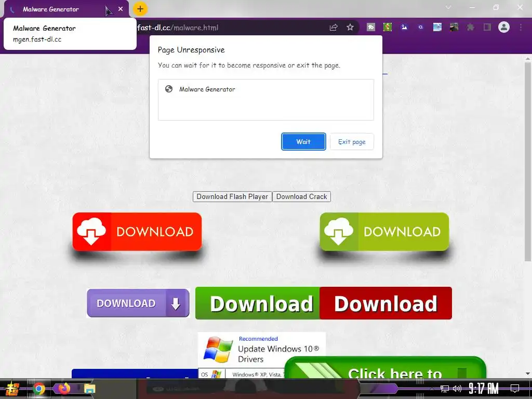Viewport: 532px width, 399px height.
Task: Close the Malware Generator tab
Action: (121, 9)
